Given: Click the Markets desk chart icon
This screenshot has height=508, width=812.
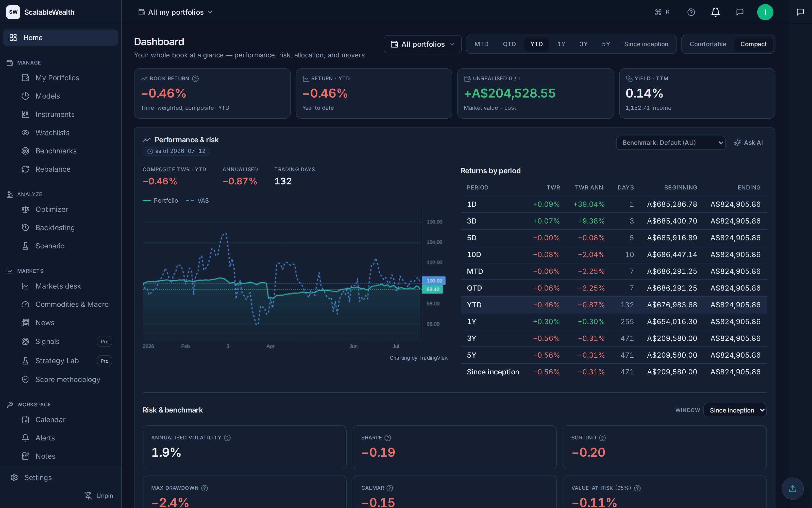Looking at the screenshot, I should pyautogui.click(x=25, y=286).
